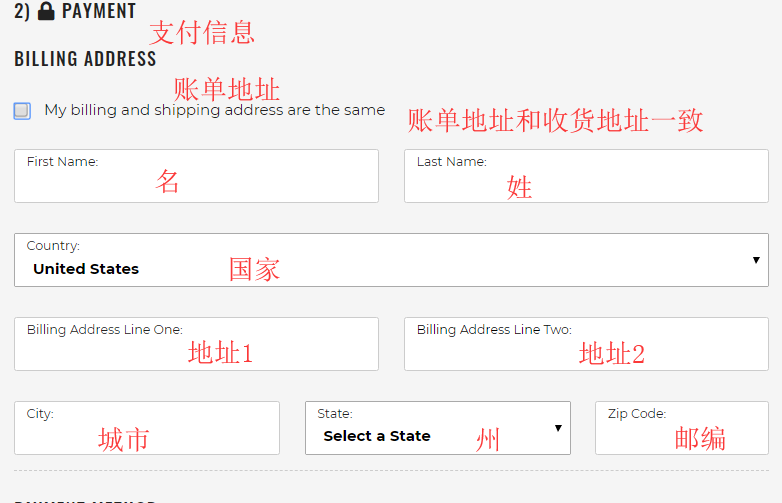Click the red 账单地址和收货地址一致 annotation
Image resolution: width=782 pixels, height=503 pixels.
(555, 121)
